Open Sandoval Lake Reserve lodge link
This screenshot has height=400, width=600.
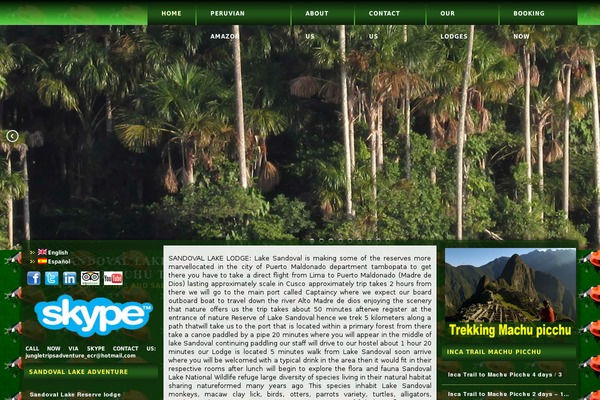point(75,395)
